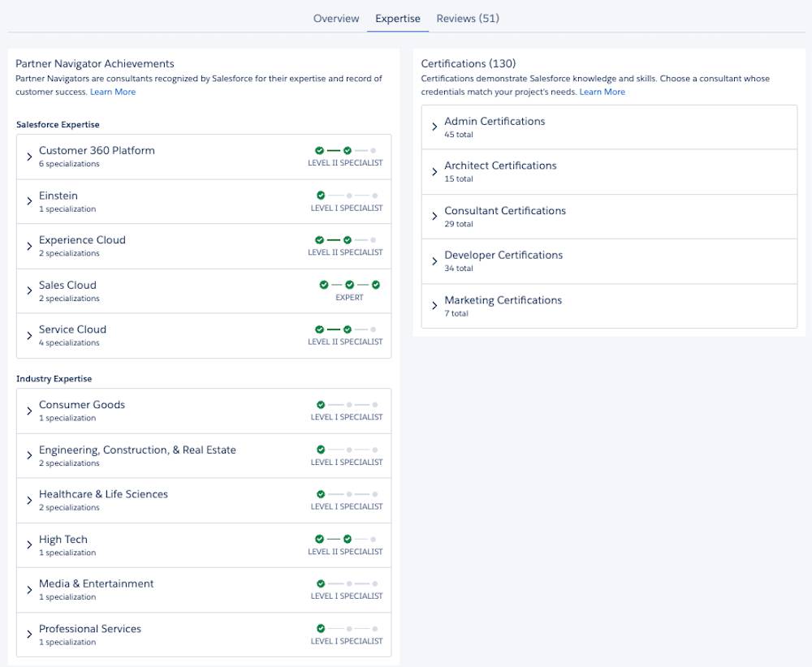Click the '29 total' consultant count
Viewport: 812px width, 667px height.
click(459, 224)
